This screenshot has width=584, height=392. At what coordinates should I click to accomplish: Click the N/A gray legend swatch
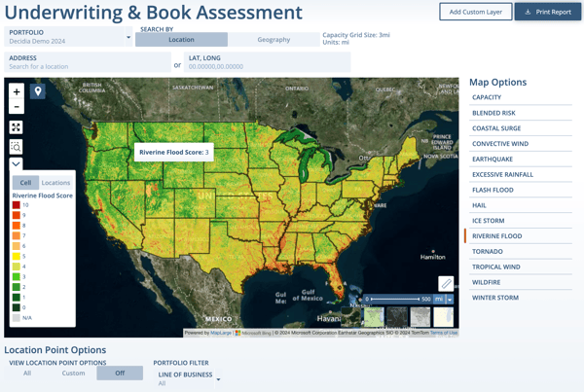[16, 318]
